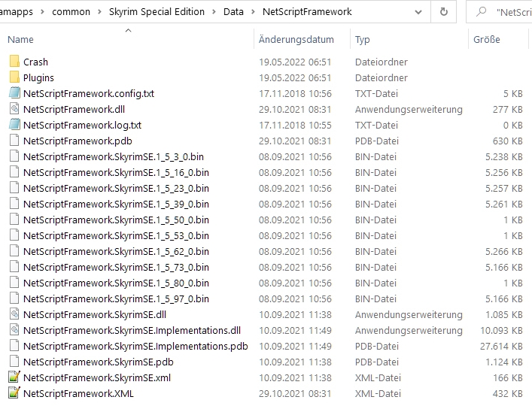Select icon of SkyrimSE.Implementations.pdb file
532x406 pixels.
click(14, 346)
